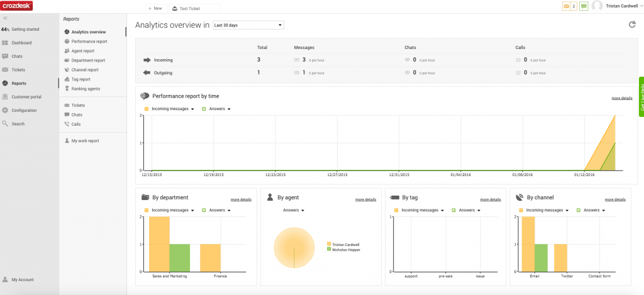Click the Agent report people icon
This screenshot has width=644, height=295.
pyautogui.click(x=67, y=51)
